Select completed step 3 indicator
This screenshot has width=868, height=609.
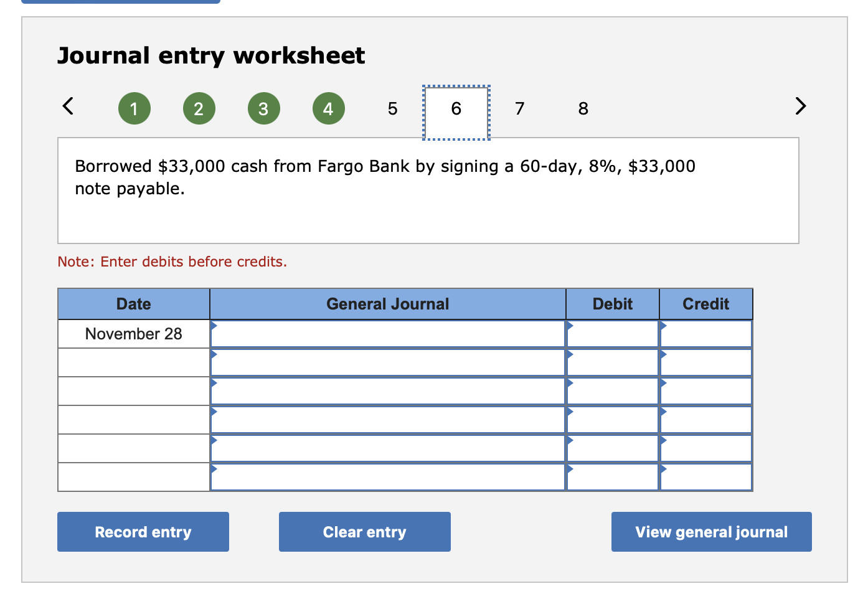pyautogui.click(x=263, y=108)
